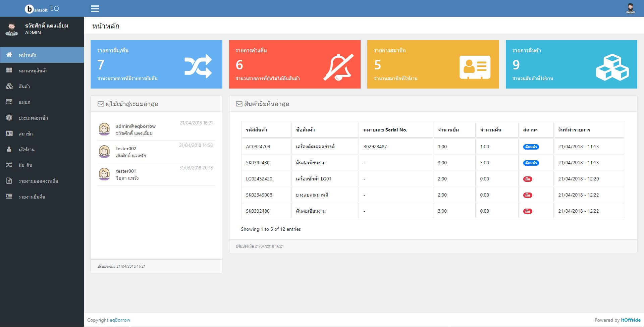
Task: Click the แผนก server icon in sidebar
Action: pyautogui.click(x=9, y=102)
